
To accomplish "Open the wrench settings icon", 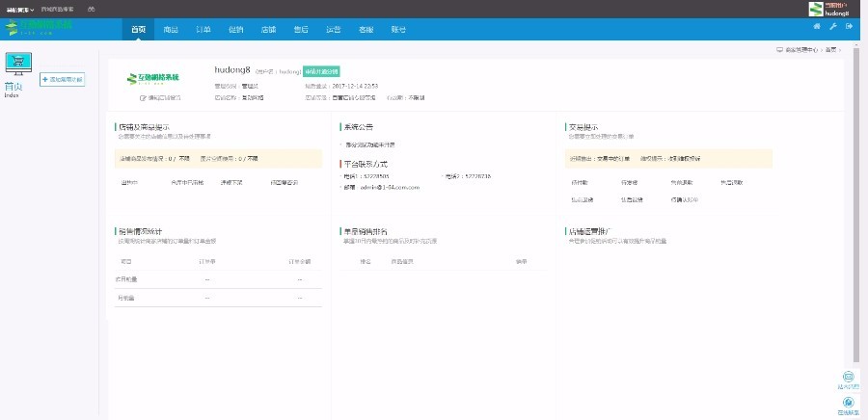I will click(832, 27).
